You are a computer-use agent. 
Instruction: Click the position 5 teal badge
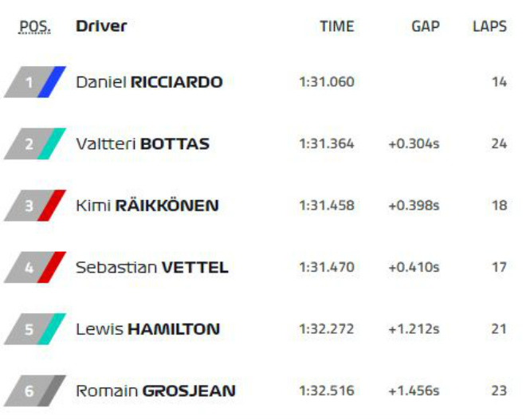point(35,328)
